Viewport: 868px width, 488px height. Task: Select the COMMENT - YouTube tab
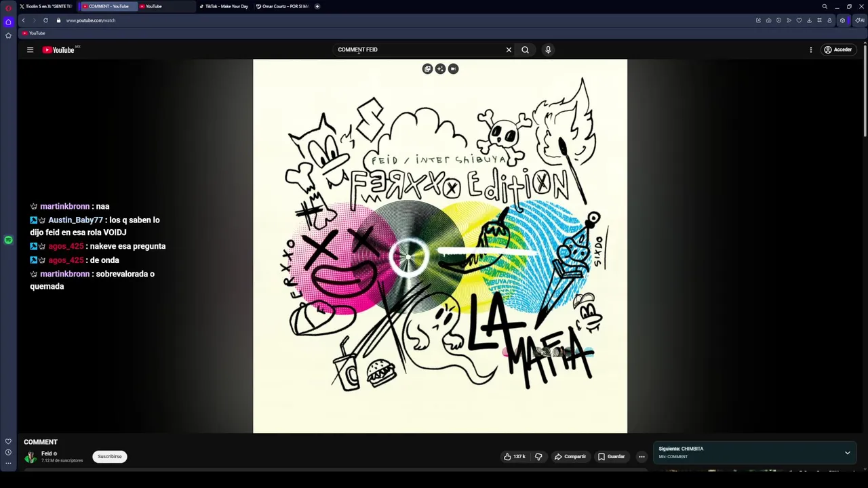[108, 6]
